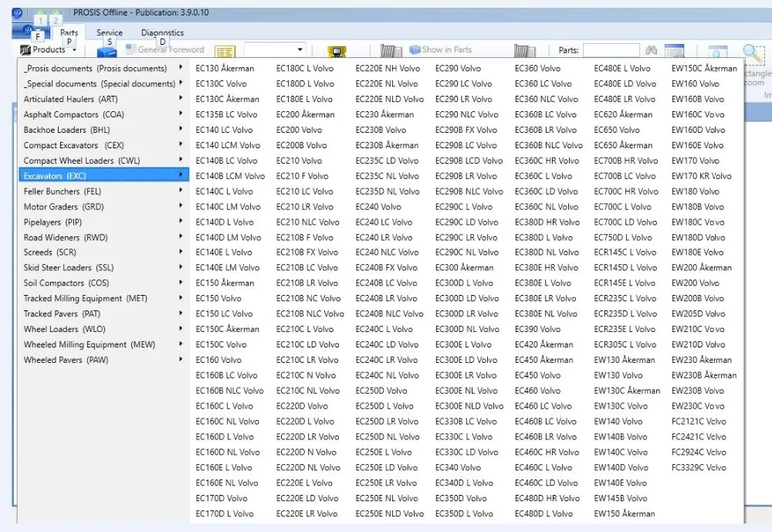The width and height of the screenshot is (772, 532).
Task: Expand arrow next to Feller Bunchers
Action: (181, 190)
